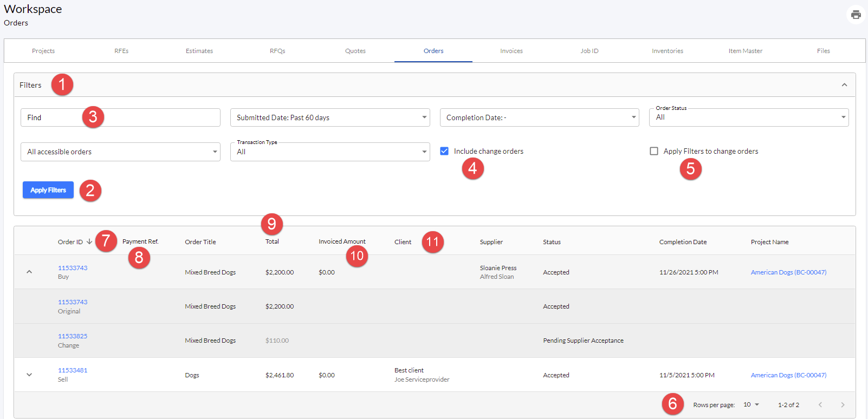Switch to Projects tab
Viewport: 868px width, 419px height.
coord(43,51)
